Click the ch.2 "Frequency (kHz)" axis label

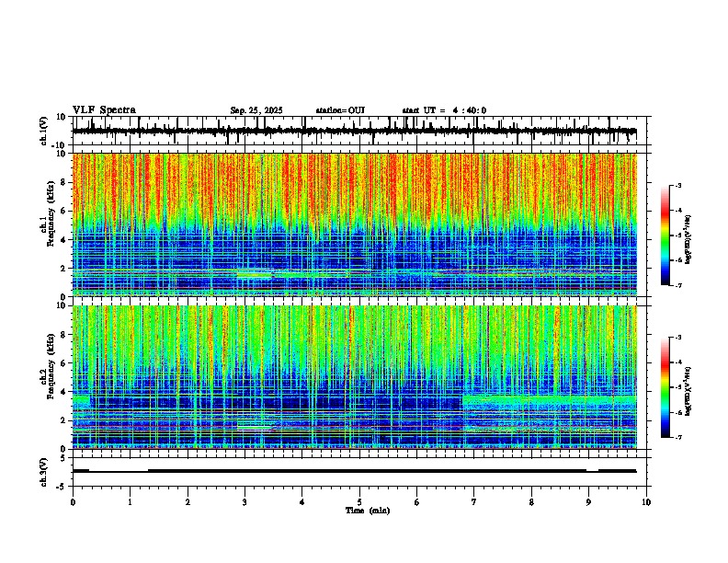51,366
